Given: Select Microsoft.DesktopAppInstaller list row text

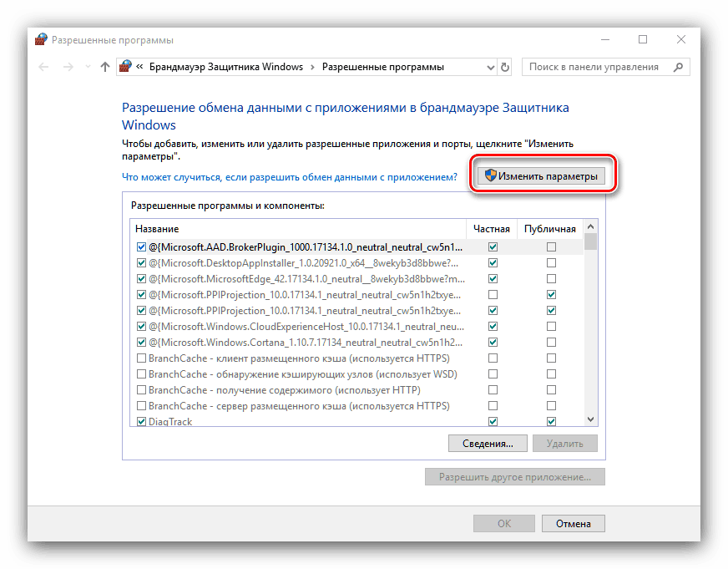Looking at the screenshot, I should (x=303, y=263).
